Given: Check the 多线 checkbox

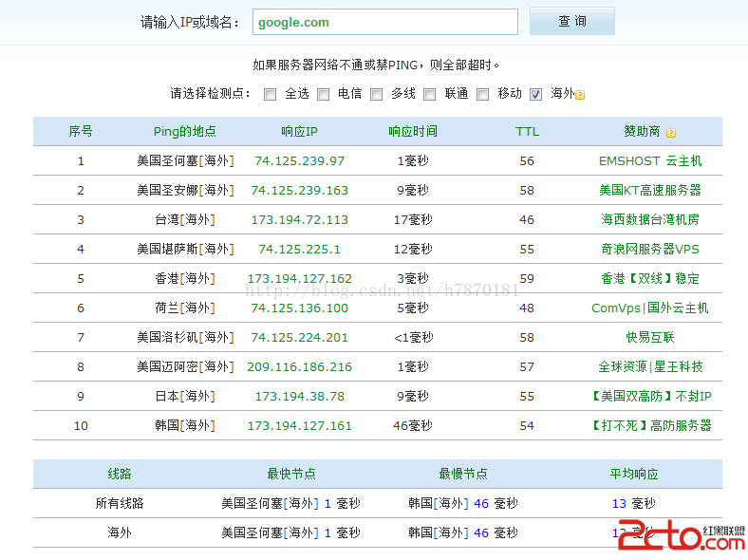Looking at the screenshot, I should pos(377,95).
